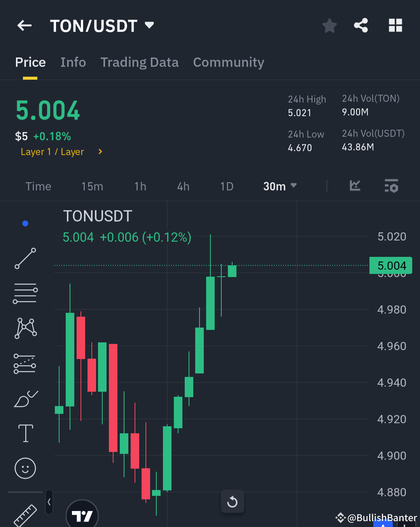Select the brush drawing tool
This screenshot has width=420, height=527.
(25, 398)
